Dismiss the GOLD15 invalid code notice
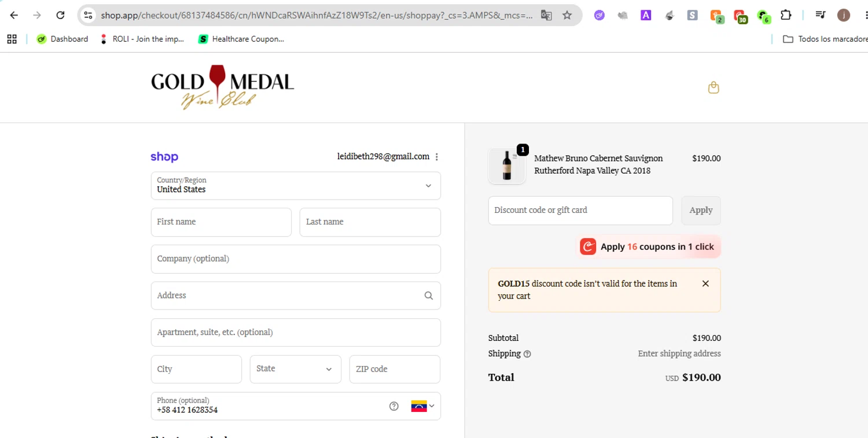 [x=705, y=284]
